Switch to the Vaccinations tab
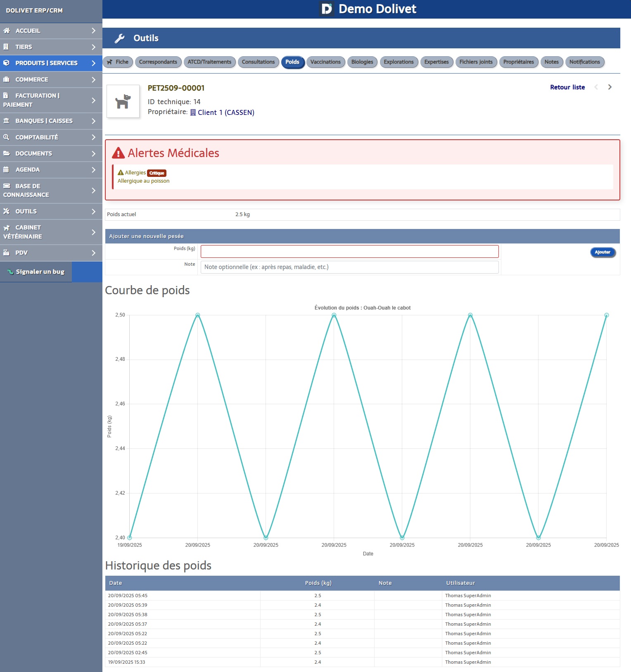Viewport: 631px width, 672px height. [x=325, y=62]
